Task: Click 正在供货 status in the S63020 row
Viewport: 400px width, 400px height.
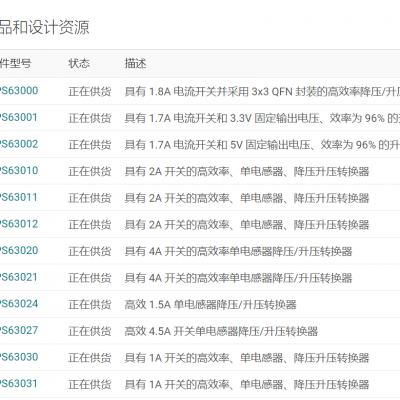Action: pos(90,251)
